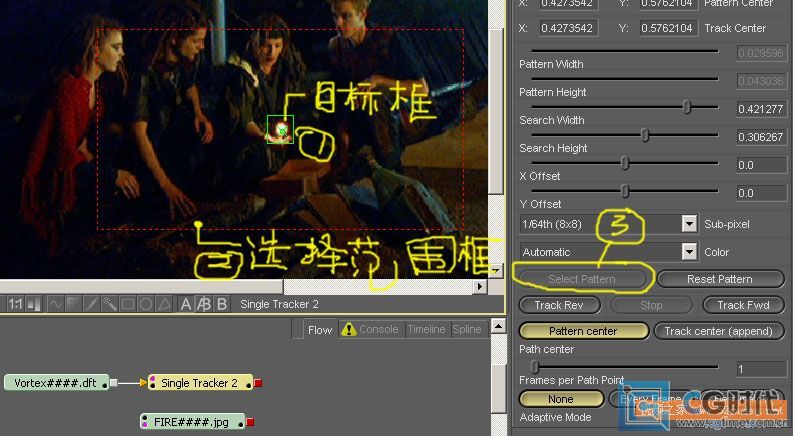Select the magic wand mask tool

pos(109,304)
